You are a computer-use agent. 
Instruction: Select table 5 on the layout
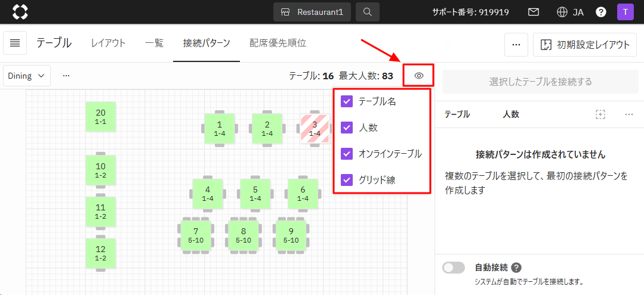click(x=255, y=194)
